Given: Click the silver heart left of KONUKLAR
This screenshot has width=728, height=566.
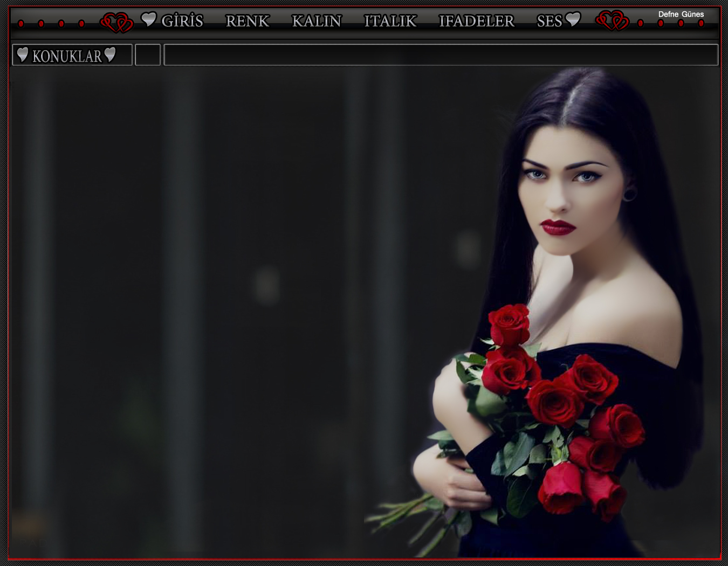Looking at the screenshot, I should [22, 54].
